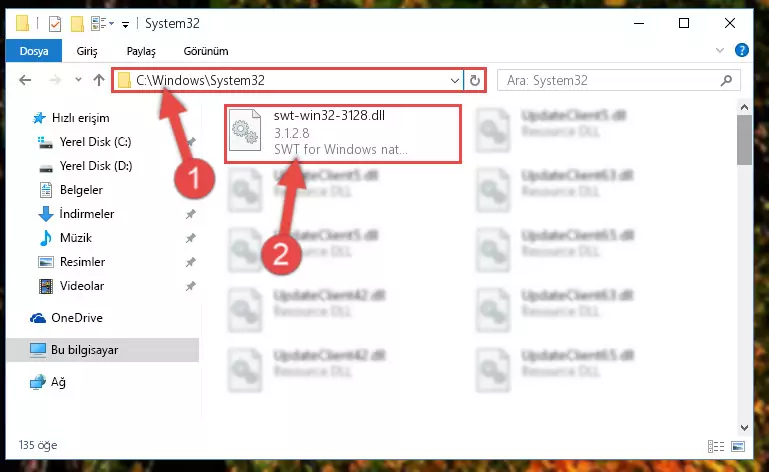The height and width of the screenshot is (472, 769).
Task: Unpin Resimler from quick access
Action: point(190,262)
